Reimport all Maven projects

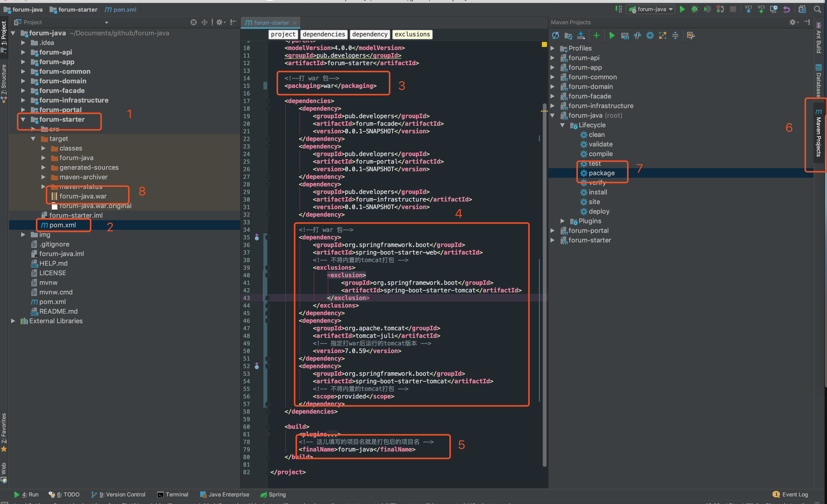pyautogui.click(x=556, y=36)
